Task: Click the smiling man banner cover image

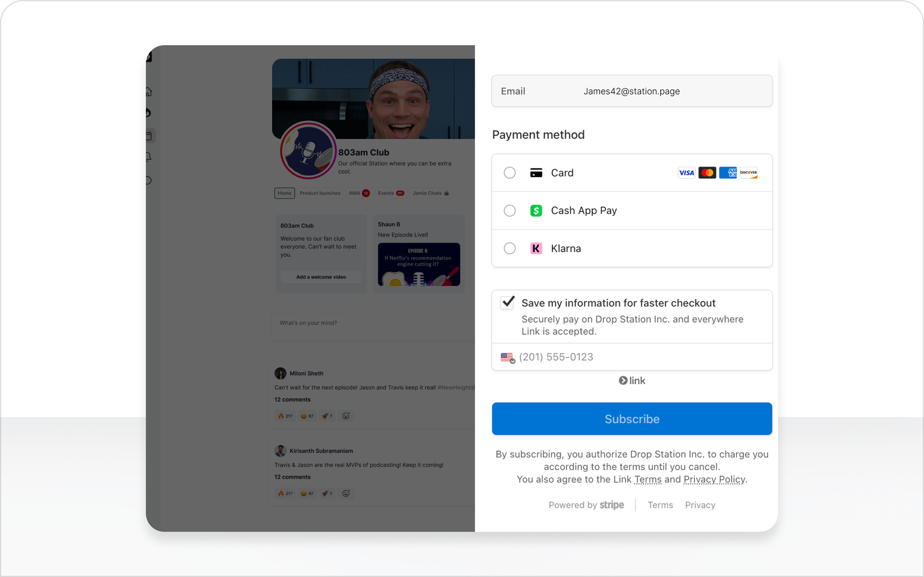Action: pyautogui.click(x=373, y=98)
